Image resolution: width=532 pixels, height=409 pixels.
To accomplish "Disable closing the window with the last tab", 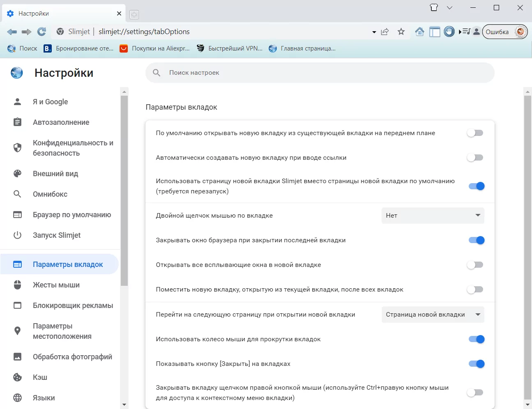I will pos(477,240).
